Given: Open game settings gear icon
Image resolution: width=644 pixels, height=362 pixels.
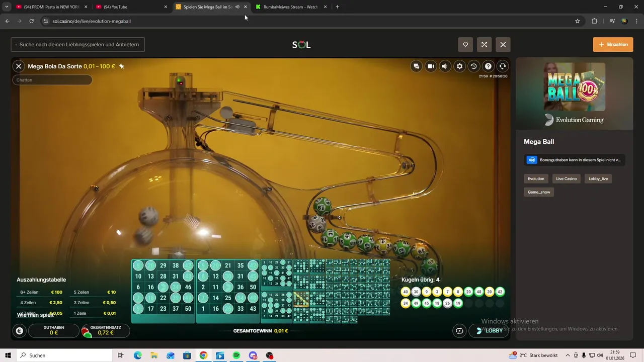Looking at the screenshot, I should [459, 66].
